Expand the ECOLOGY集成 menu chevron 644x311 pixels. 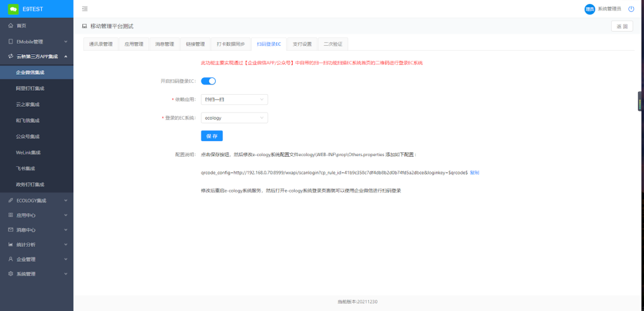66,201
